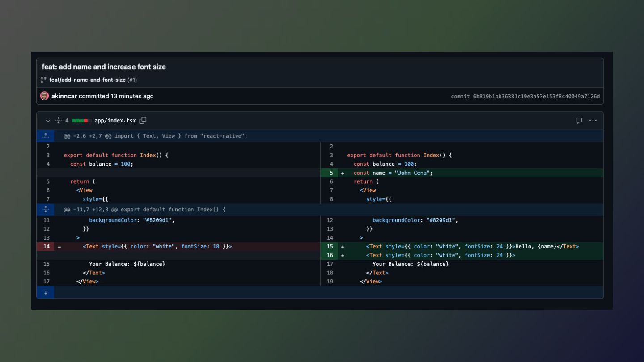Expand hidden lines above first hunk
The image size is (644, 362).
point(45,136)
